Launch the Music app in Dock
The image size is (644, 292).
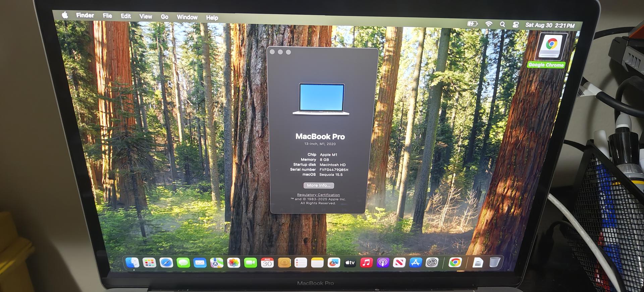tap(366, 262)
